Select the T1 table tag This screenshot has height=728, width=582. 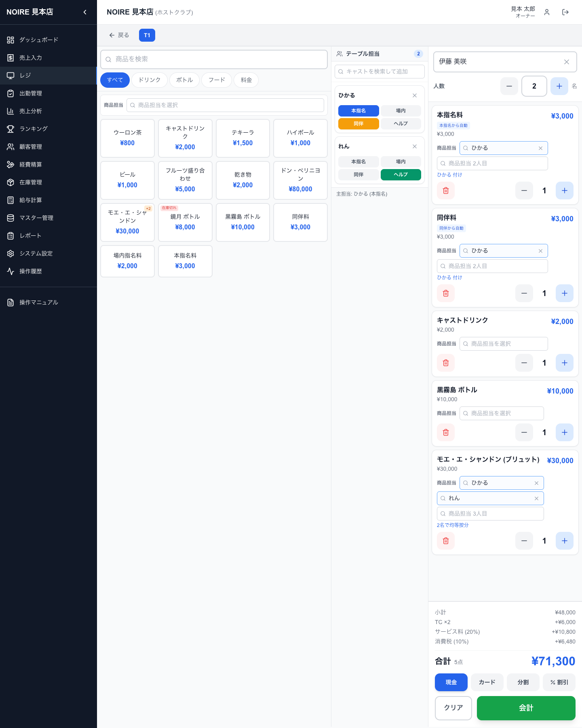147,35
